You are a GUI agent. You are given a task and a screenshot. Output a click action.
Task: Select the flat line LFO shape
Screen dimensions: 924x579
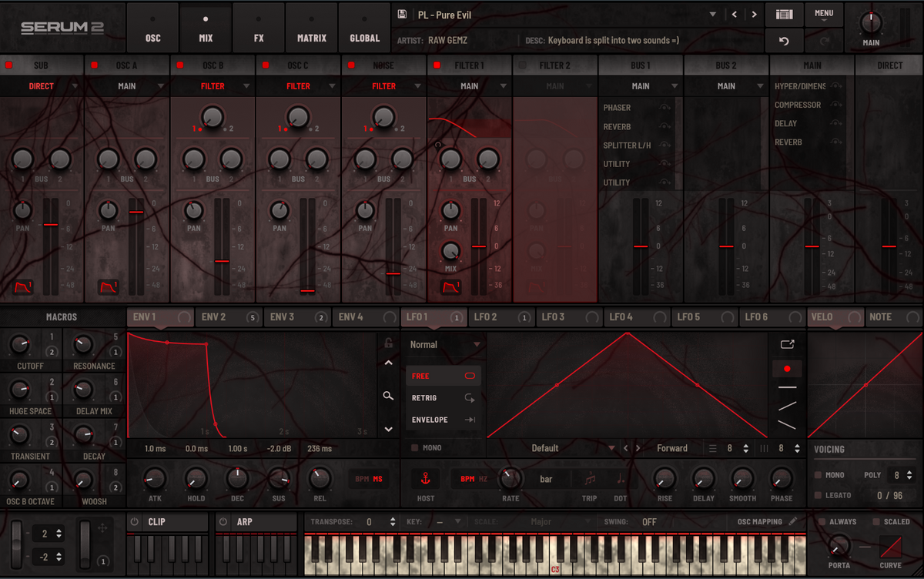point(787,387)
